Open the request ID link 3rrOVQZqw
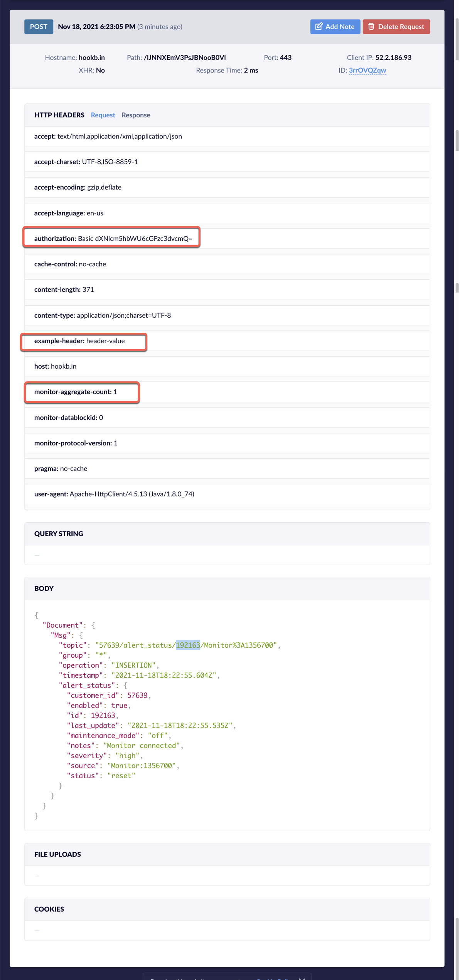The height and width of the screenshot is (980, 460). (367, 70)
